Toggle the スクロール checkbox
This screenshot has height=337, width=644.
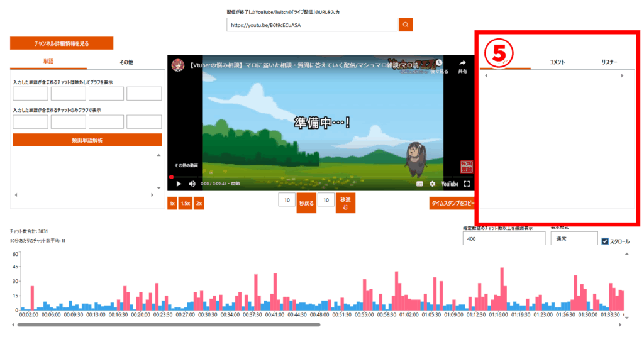605,241
